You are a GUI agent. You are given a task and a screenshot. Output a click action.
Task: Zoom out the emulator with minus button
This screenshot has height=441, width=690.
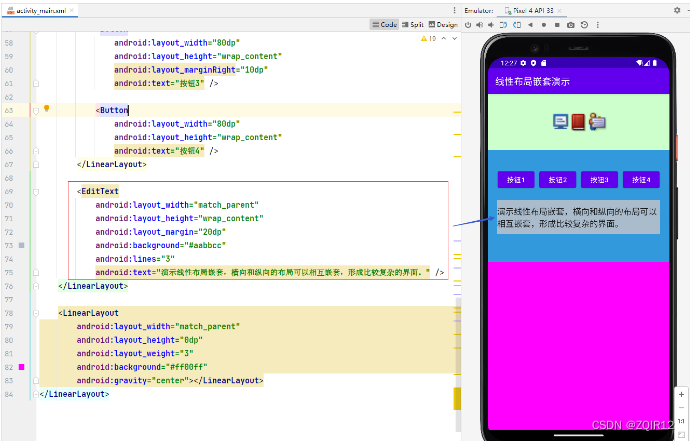coord(681,408)
